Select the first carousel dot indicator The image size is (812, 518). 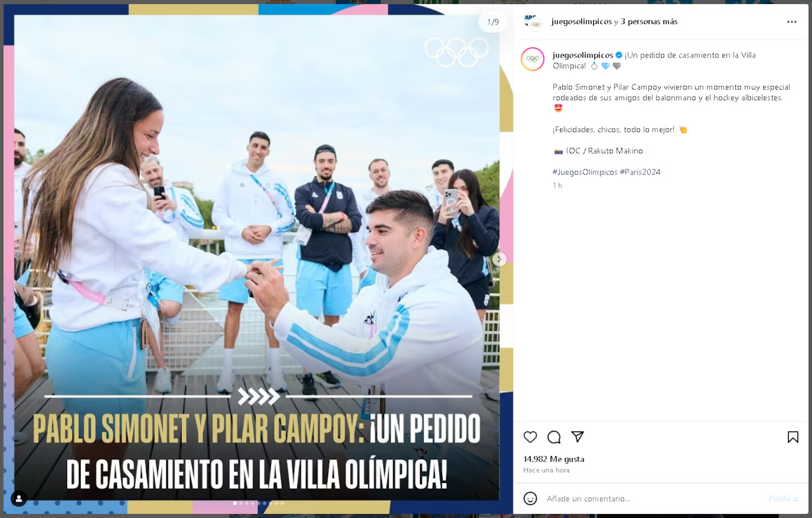(235, 503)
